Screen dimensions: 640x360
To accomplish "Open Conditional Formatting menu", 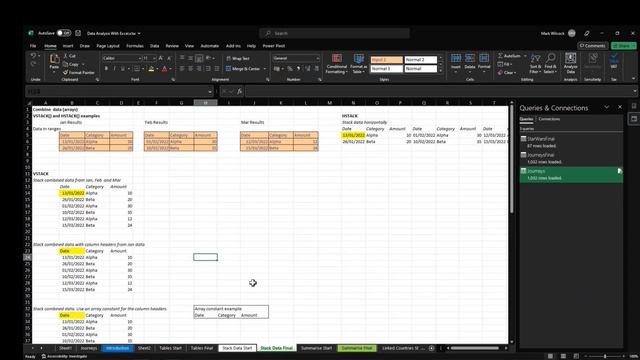I will (x=337, y=64).
